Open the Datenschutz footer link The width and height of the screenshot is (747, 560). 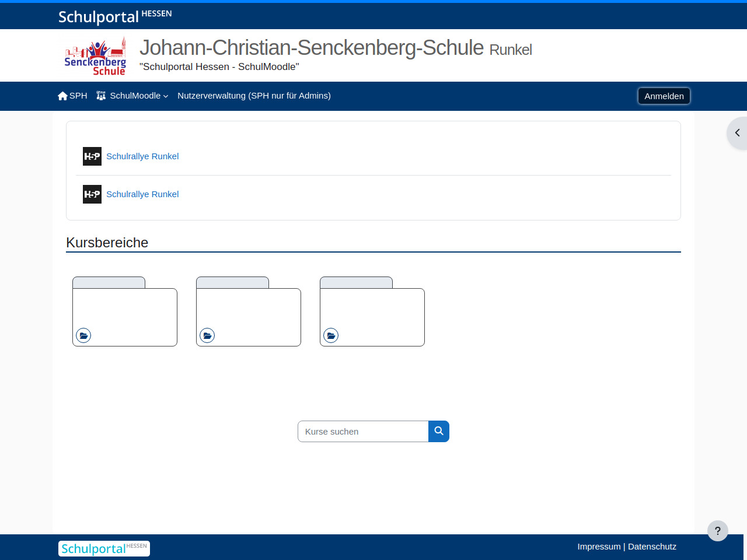pos(652,547)
